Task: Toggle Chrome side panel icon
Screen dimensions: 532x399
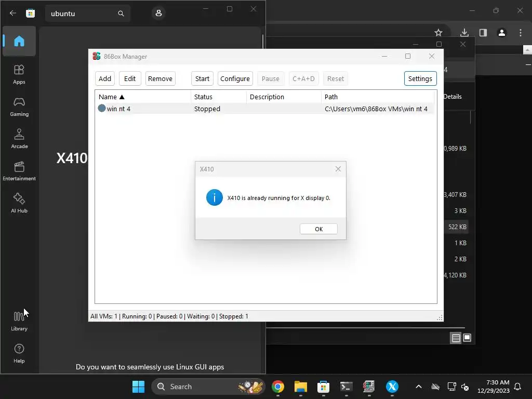Action: (x=483, y=33)
